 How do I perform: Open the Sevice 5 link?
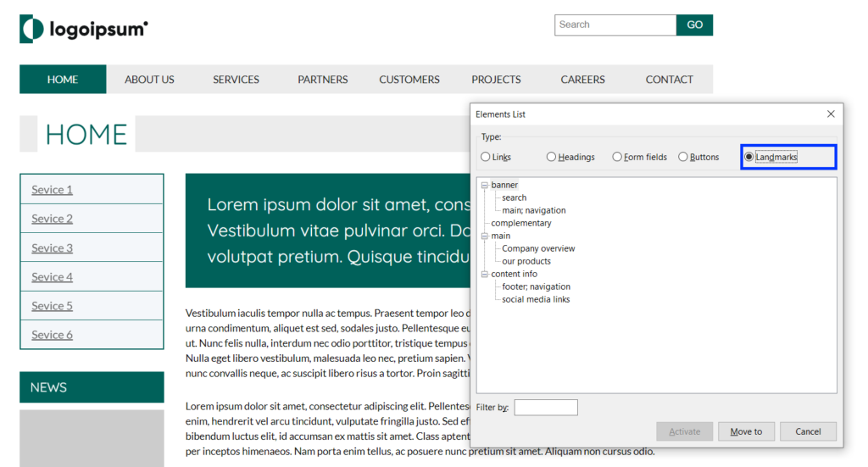[52, 306]
